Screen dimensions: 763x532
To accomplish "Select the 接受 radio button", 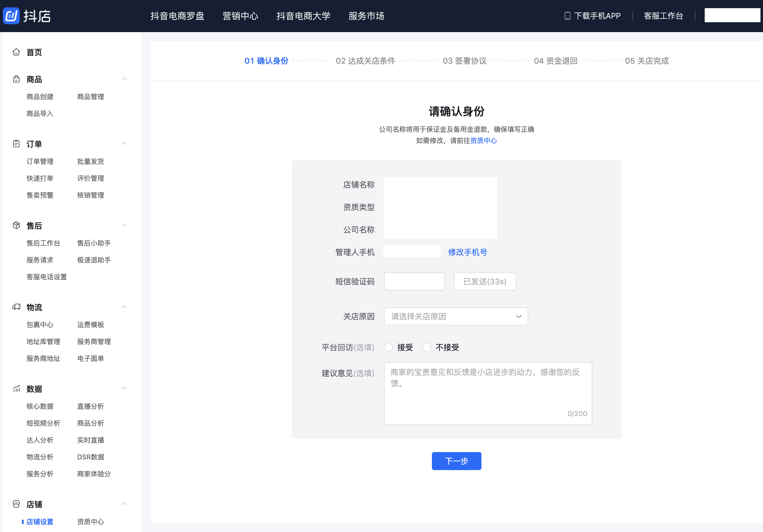I will pos(388,347).
